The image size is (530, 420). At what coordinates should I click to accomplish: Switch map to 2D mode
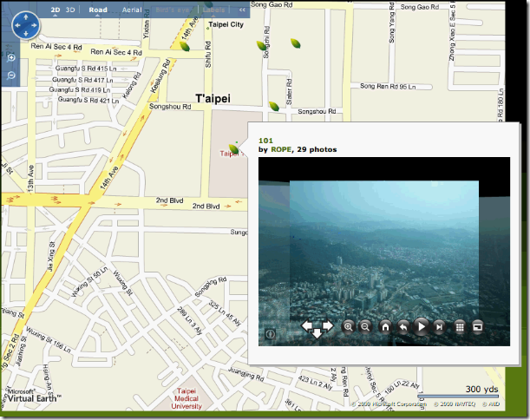pyautogui.click(x=56, y=10)
